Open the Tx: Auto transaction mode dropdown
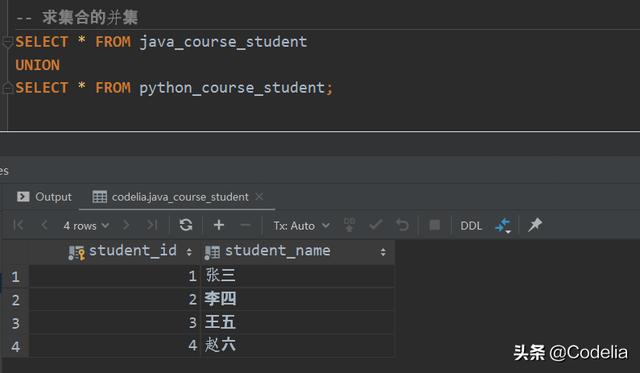 302,226
